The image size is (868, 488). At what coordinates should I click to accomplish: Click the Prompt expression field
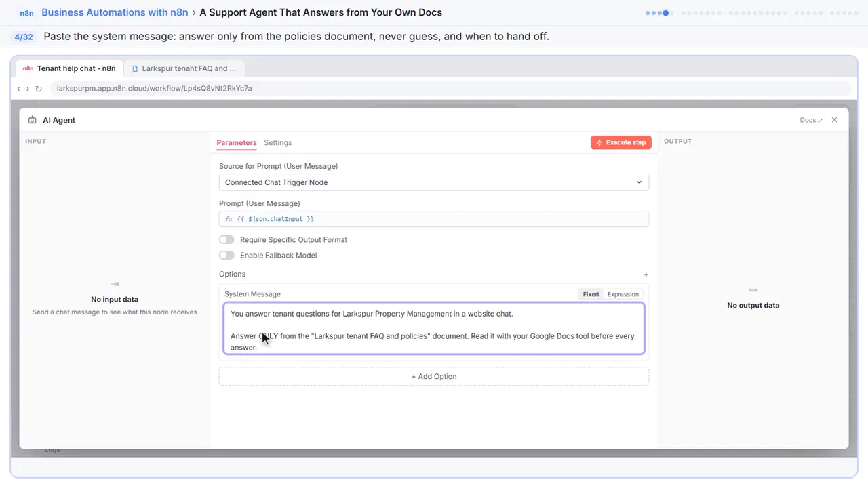tap(434, 219)
